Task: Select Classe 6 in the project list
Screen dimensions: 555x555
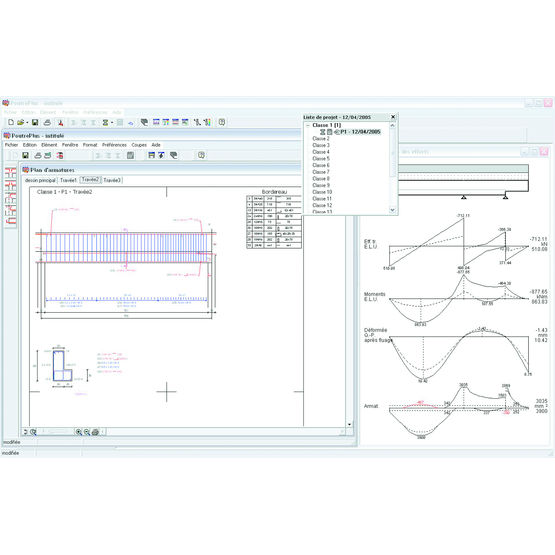Action: coord(321,165)
